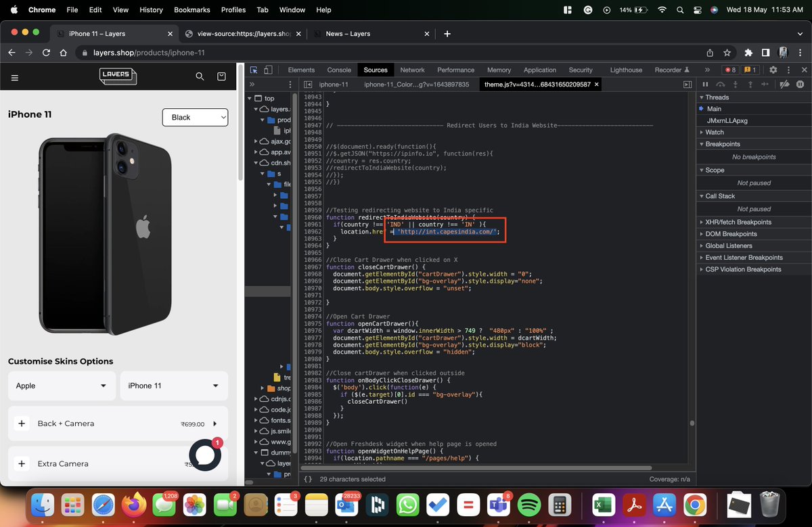Switch to iphone-11 source file tab

tap(334, 85)
